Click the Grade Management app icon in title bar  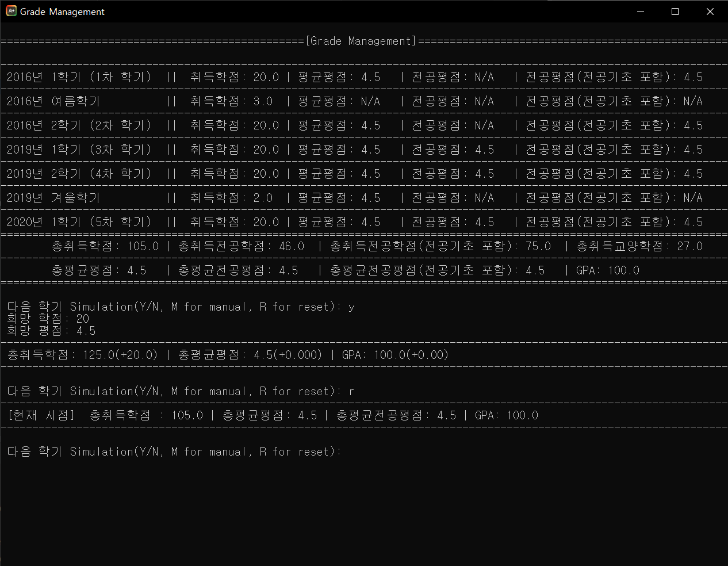11,11
